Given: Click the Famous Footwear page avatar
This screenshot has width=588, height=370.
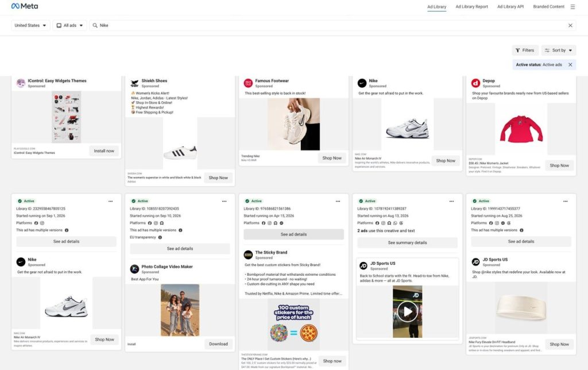Looking at the screenshot, I should click(248, 83).
